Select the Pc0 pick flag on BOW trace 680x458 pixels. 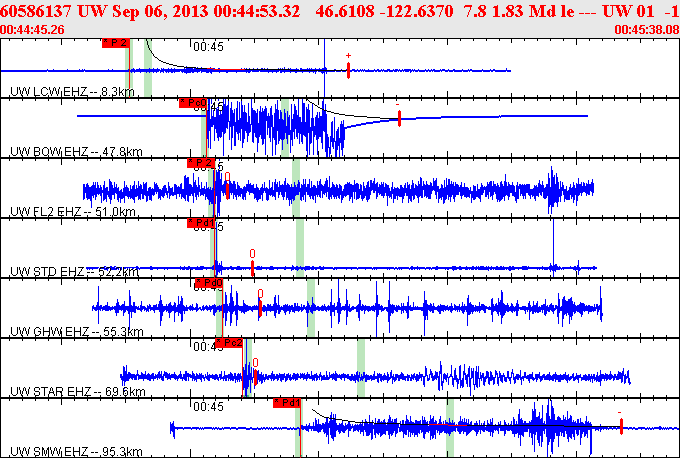(193, 103)
